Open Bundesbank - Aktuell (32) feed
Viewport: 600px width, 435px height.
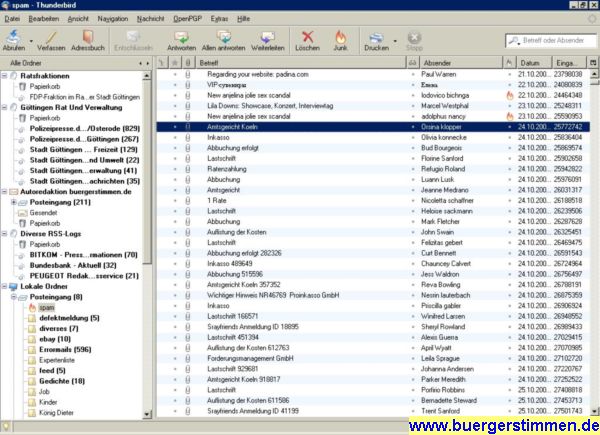click(73, 265)
